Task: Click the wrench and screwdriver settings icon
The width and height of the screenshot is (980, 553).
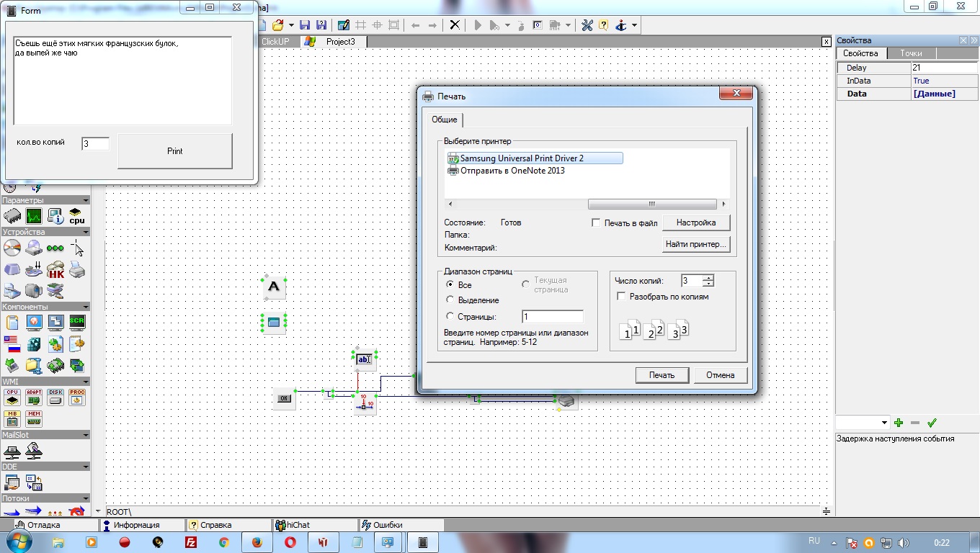Action: 587,25
